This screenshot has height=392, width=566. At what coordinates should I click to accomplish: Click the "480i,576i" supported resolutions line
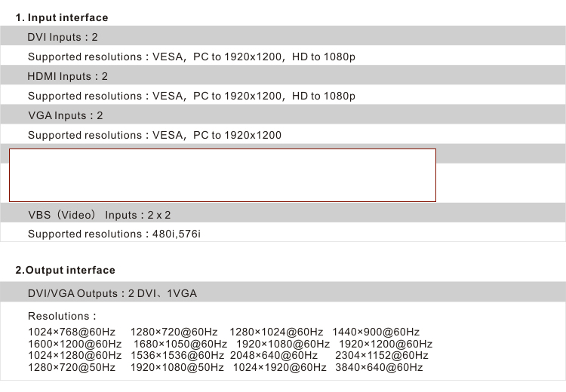click(114, 234)
